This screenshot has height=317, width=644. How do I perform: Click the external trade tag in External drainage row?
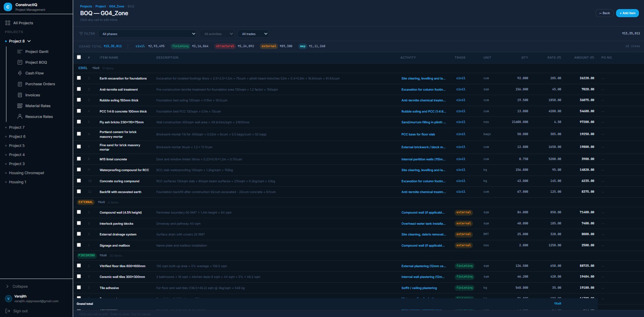tap(463, 234)
